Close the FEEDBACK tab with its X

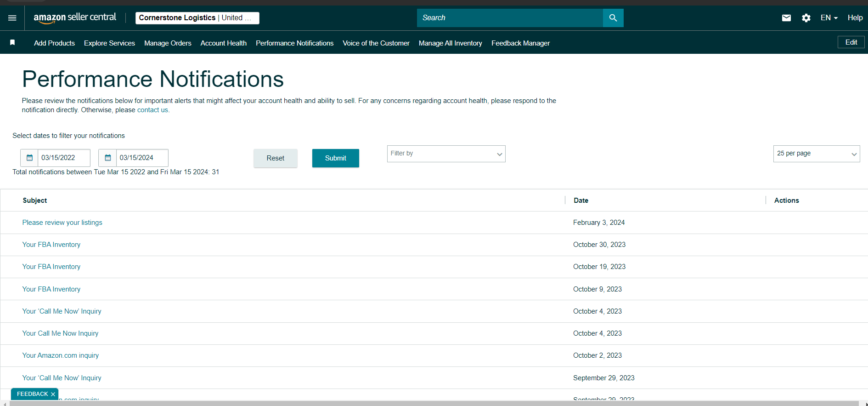pyautogui.click(x=53, y=395)
